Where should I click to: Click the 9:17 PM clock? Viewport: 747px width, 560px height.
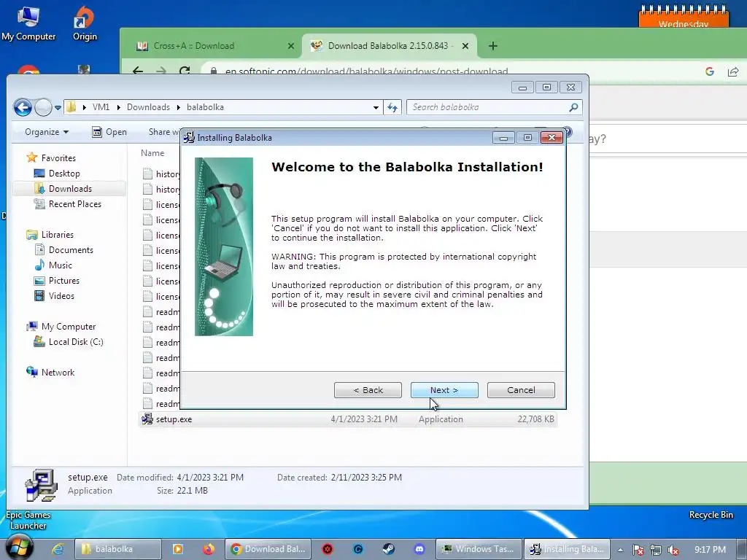click(710, 550)
